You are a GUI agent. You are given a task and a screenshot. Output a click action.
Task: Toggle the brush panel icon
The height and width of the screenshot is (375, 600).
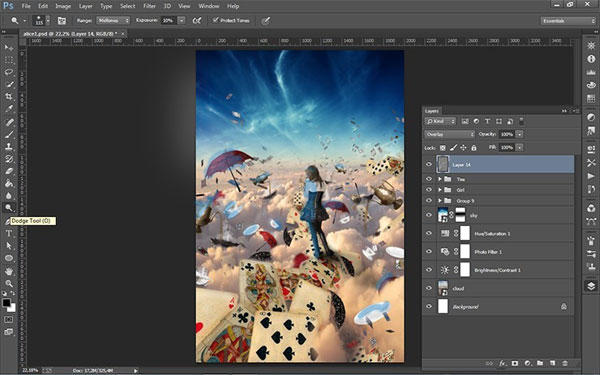point(62,21)
